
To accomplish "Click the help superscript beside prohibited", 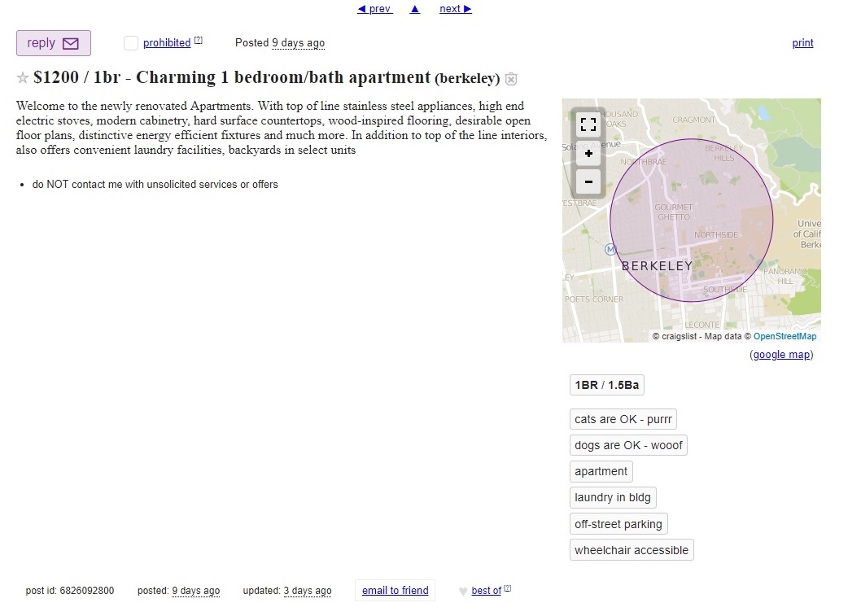I will tap(199, 41).
